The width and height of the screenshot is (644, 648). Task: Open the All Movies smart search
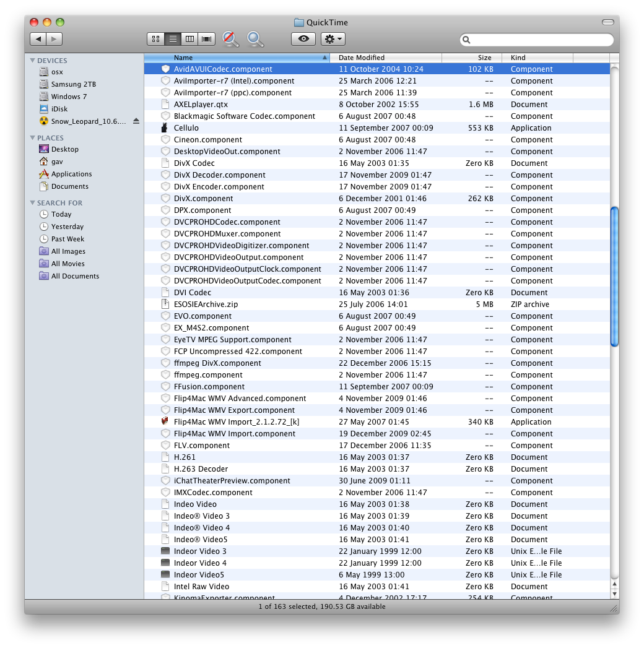pyautogui.click(x=67, y=264)
